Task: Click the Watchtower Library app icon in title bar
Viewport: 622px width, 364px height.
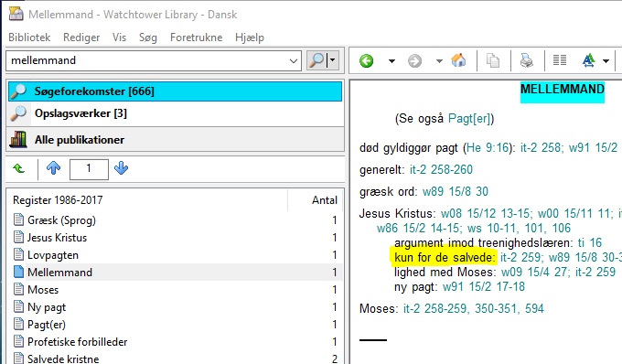Action: pyautogui.click(x=16, y=14)
